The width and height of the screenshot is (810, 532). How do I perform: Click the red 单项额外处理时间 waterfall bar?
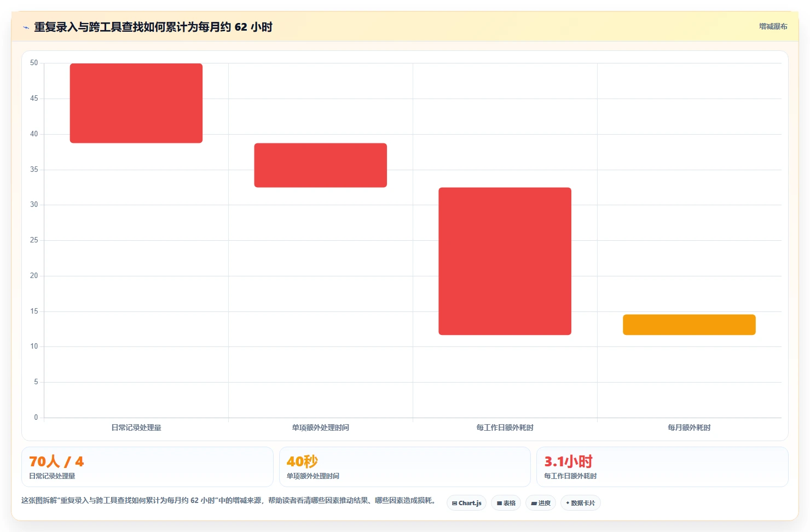pyautogui.click(x=321, y=165)
